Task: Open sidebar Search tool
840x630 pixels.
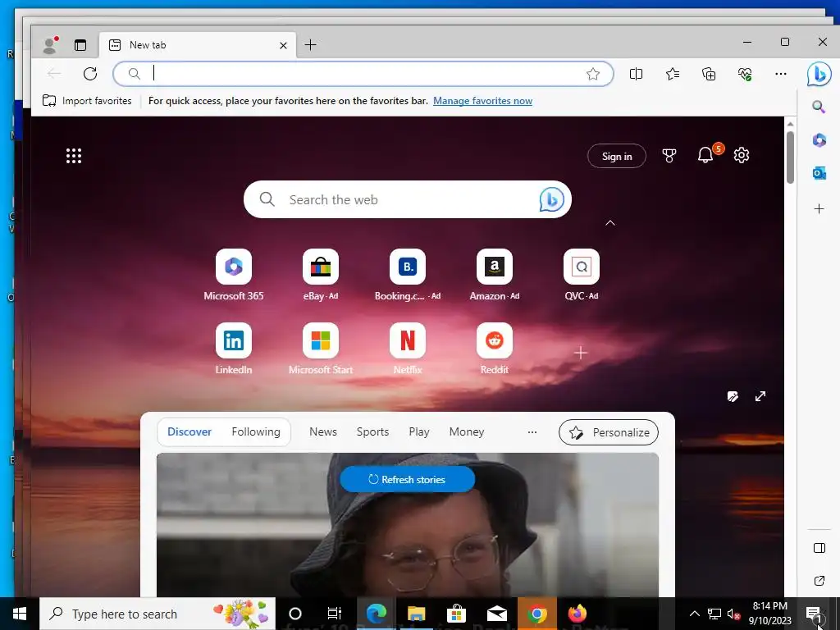Action: tap(819, 107)
